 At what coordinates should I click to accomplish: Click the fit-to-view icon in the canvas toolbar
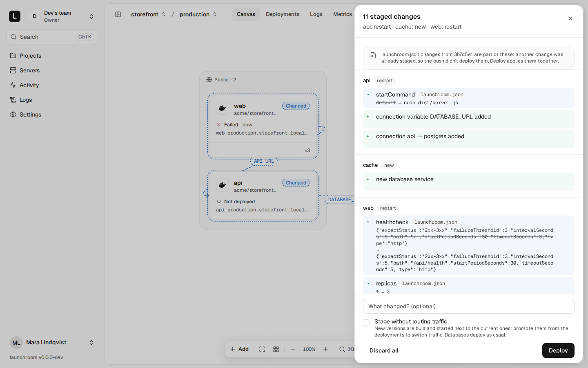(262, 349)
